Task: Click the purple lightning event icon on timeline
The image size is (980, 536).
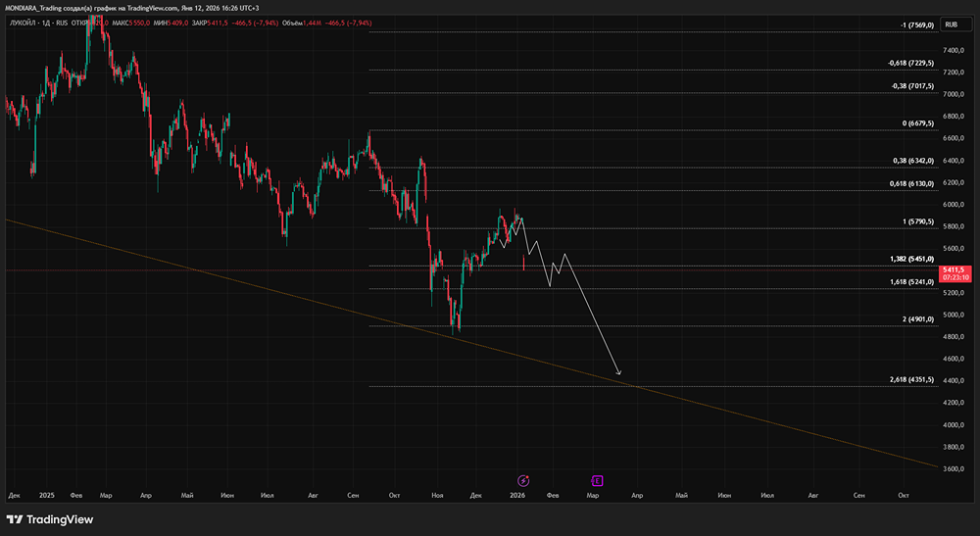Action: (x=523, y=480)
